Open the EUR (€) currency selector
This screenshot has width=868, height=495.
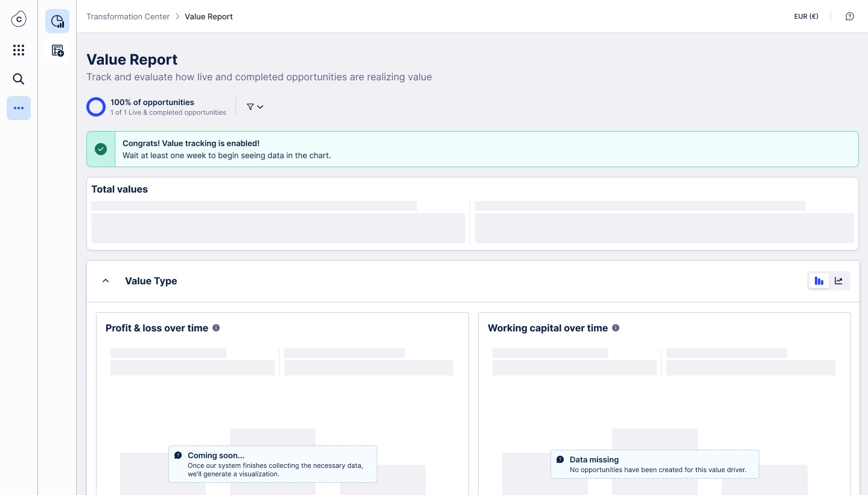(806, 16)
